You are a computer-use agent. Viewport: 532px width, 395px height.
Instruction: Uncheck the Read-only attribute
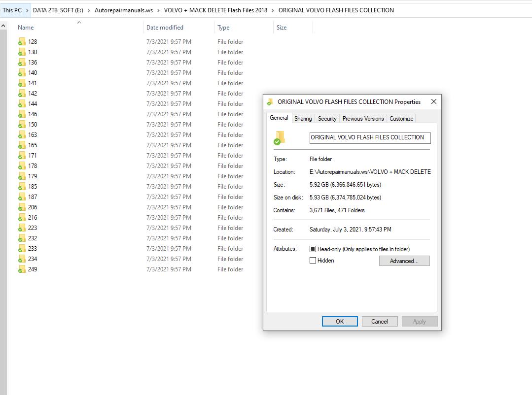click(x=313, y=249)
